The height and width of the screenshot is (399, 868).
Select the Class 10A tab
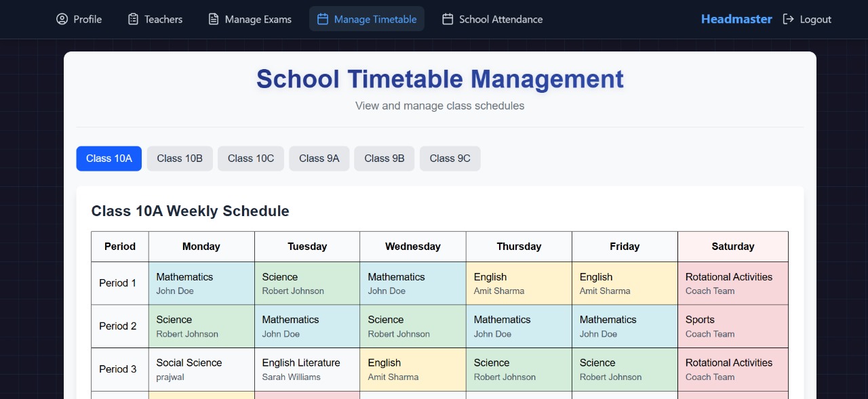tap(108, 159)
